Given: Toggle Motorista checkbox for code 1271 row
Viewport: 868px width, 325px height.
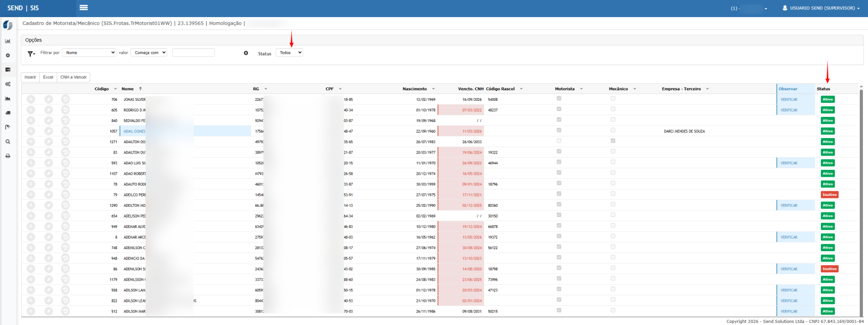Looking at the screenshot, I should (559, 141).
